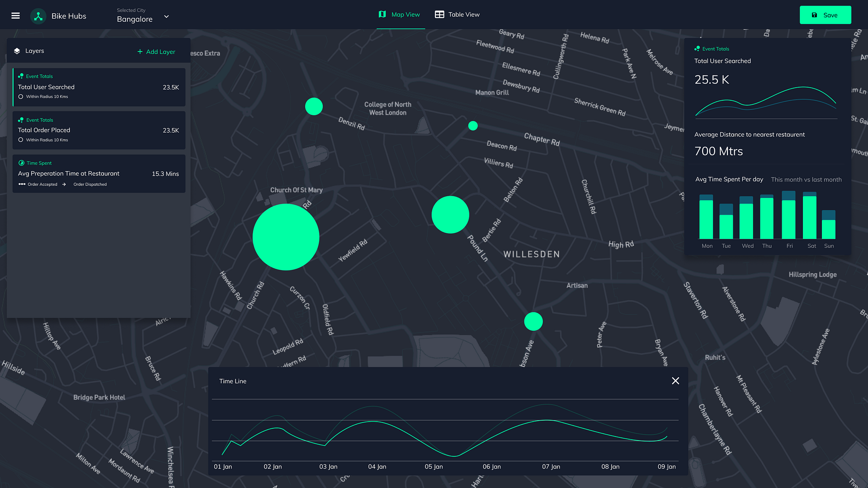Open the hamburger menu
This screenshot has height=488, width=868.
click(15, 16)
